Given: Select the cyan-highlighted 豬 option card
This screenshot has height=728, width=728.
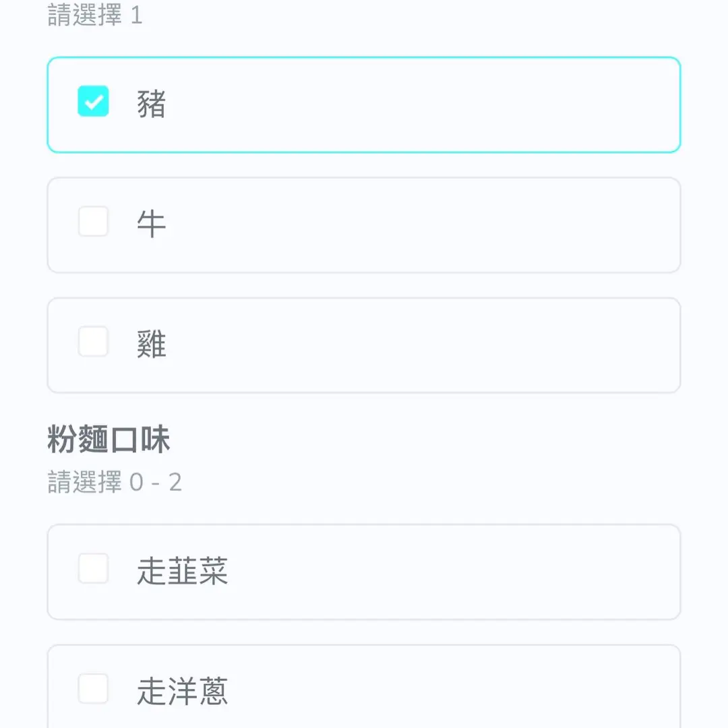Looking at the screenshot, I should click(x=404, y=104).
